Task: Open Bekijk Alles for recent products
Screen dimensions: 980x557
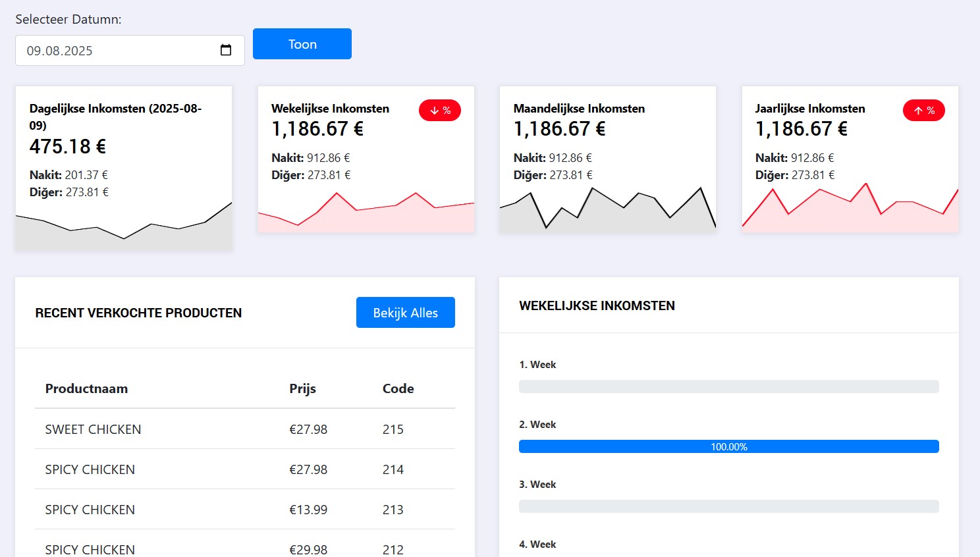Action: 405,313
